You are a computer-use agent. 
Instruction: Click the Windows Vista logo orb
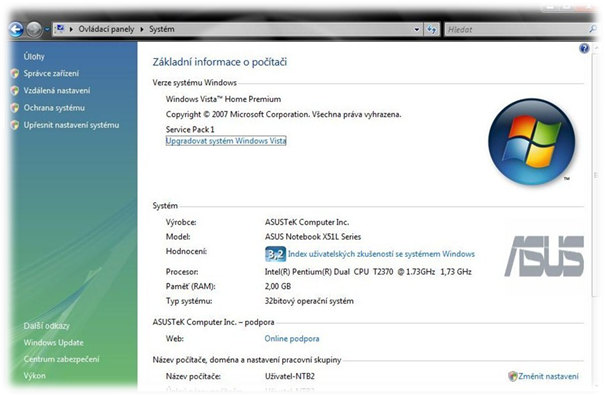pos(532,142)
